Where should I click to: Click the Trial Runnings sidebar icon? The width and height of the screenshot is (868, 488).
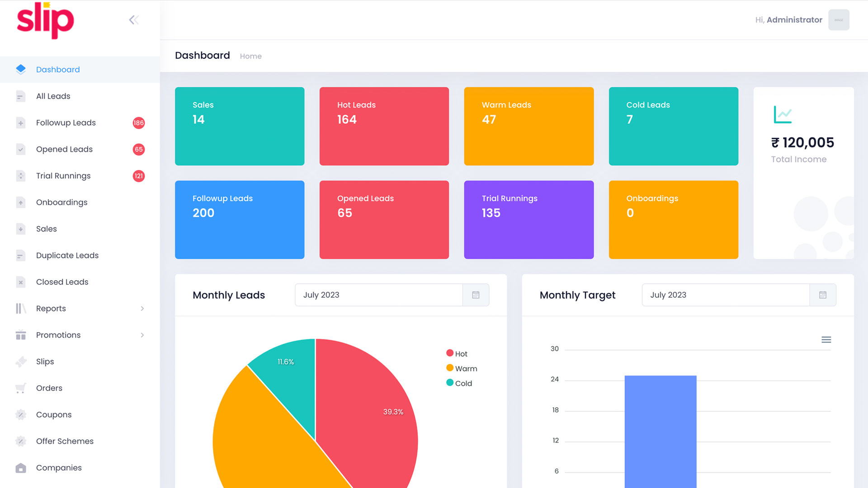[21, 176]
